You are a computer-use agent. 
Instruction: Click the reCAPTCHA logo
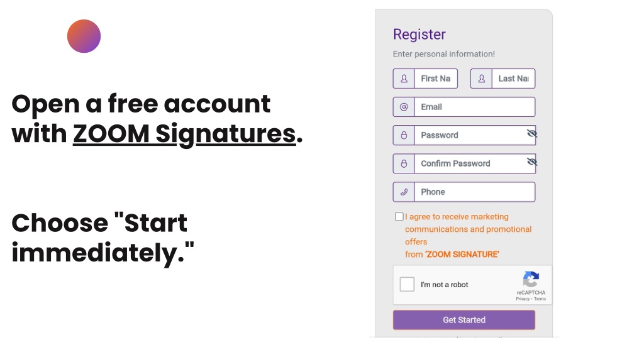531,279
